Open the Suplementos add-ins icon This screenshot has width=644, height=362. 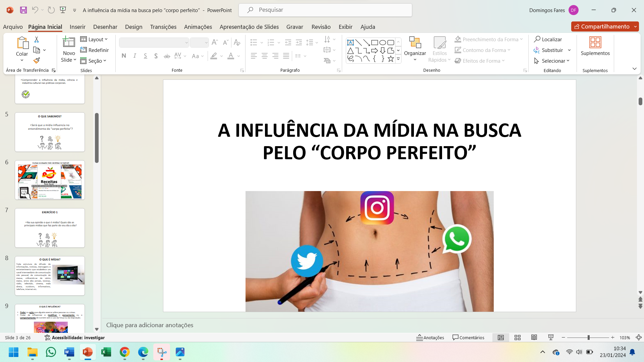click(595, 46)
